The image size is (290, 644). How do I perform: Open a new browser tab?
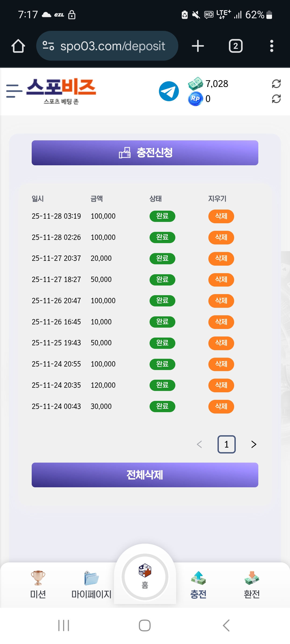point(198,46)
